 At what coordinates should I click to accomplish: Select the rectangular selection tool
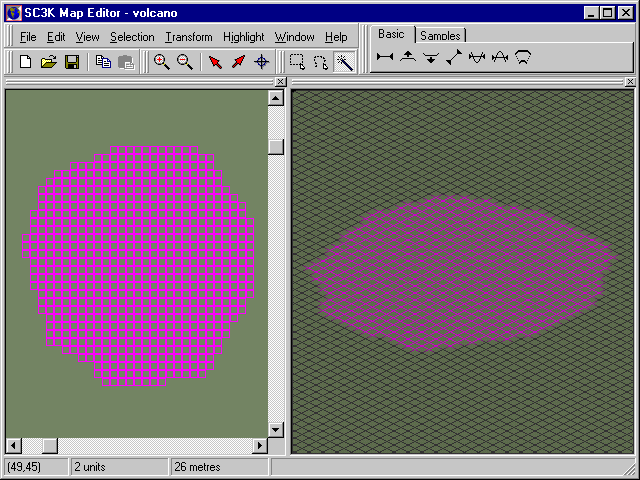[x=297, y=62]
